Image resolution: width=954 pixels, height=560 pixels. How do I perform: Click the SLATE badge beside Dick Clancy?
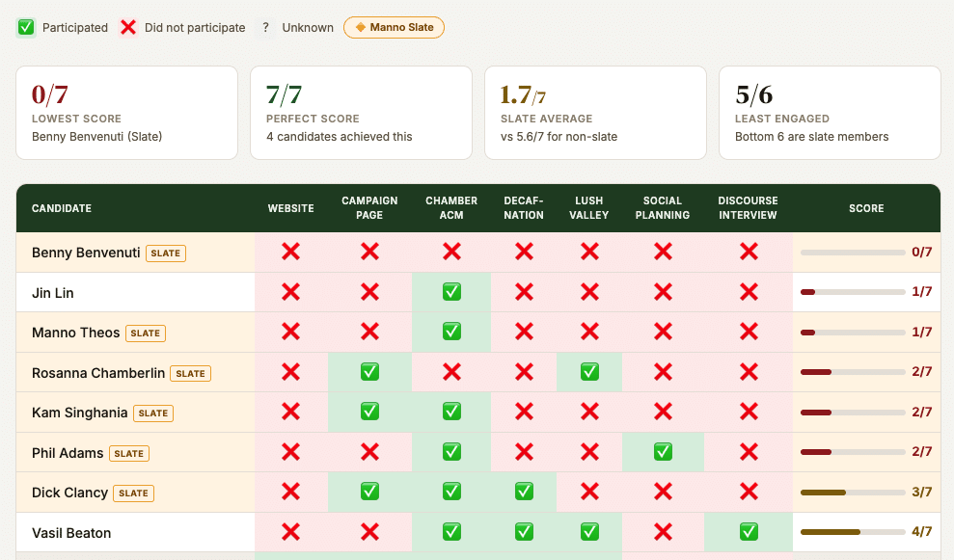click(134, 493)
